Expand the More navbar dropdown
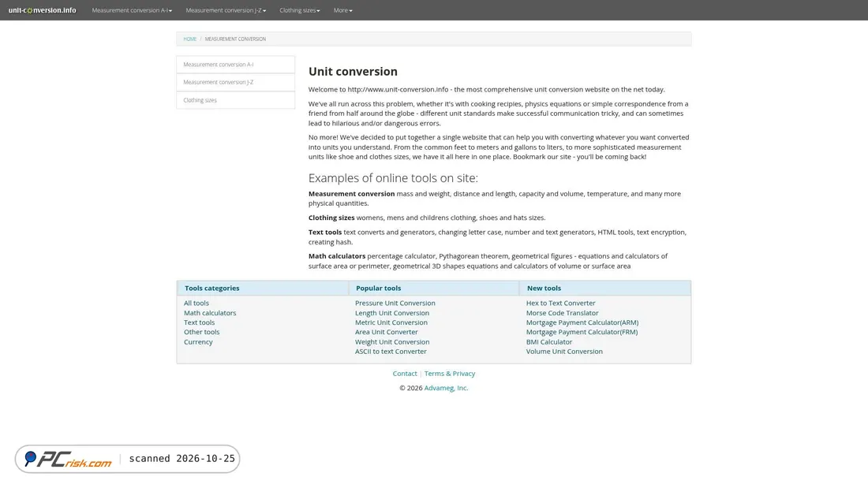Image resolution: width=868 pixels, height=488 pixels. [x=342, y=10]
